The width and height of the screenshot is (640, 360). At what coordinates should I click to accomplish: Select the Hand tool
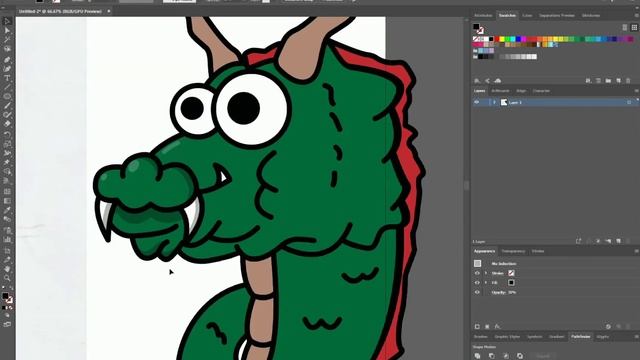point(7,269)
